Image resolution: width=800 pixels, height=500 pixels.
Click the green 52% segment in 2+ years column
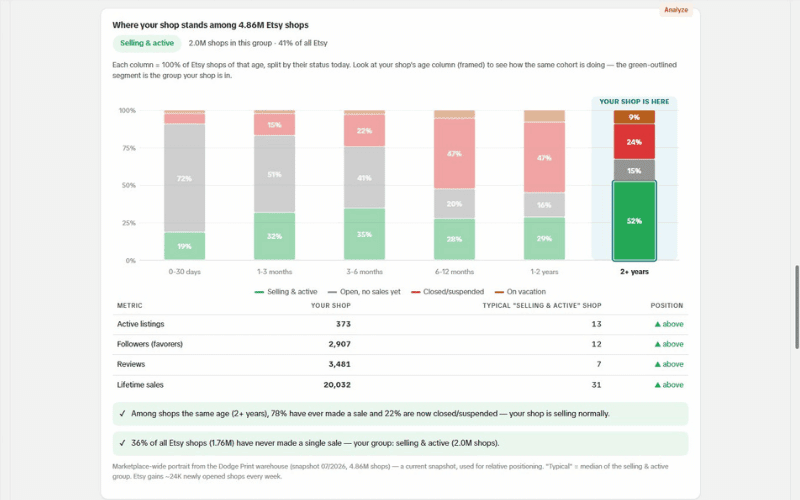634,221
